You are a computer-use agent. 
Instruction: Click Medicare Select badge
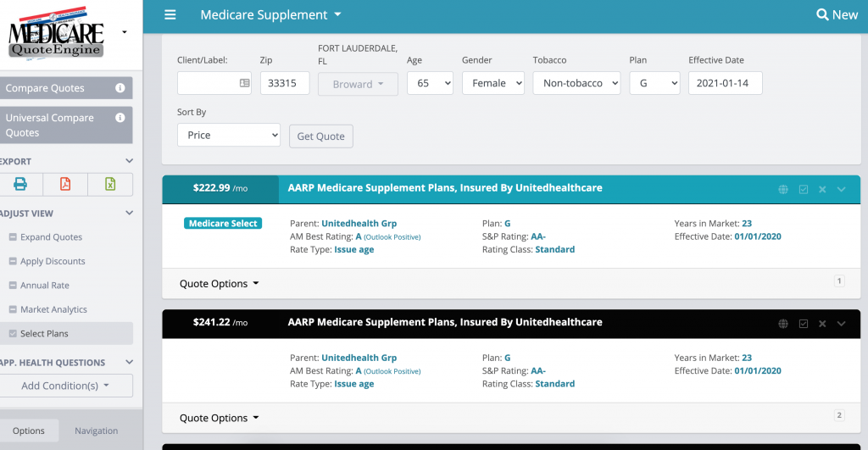(223, 224)
